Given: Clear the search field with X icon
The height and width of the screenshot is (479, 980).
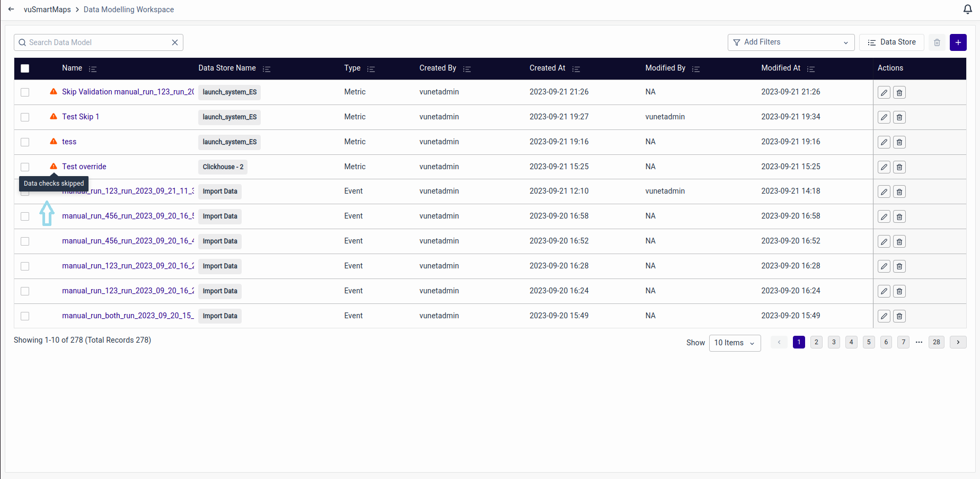Looking at the screenshot, I should 175,42.
